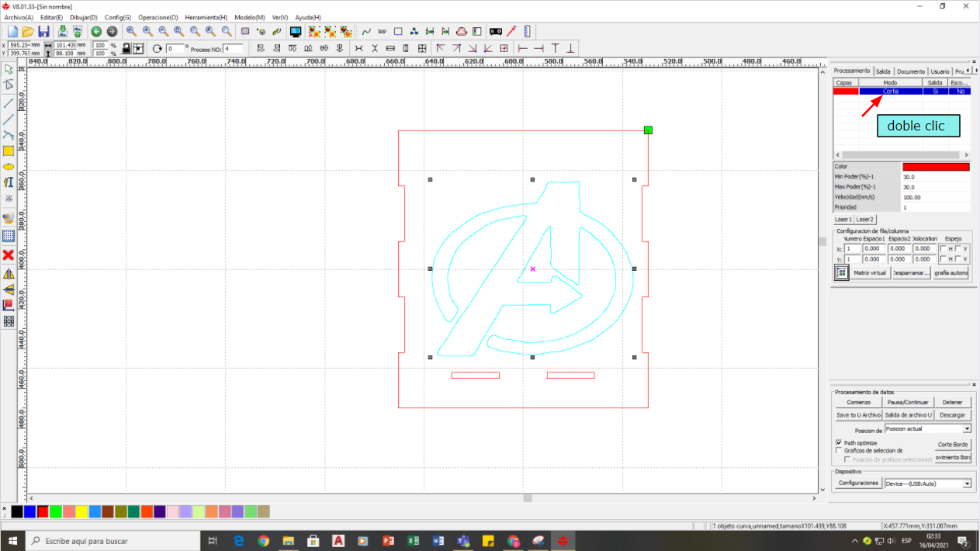Open Excel from the Windows taskbar
Image resolution: width=980 pixels, height=551 pixels.
pos(414,541)
